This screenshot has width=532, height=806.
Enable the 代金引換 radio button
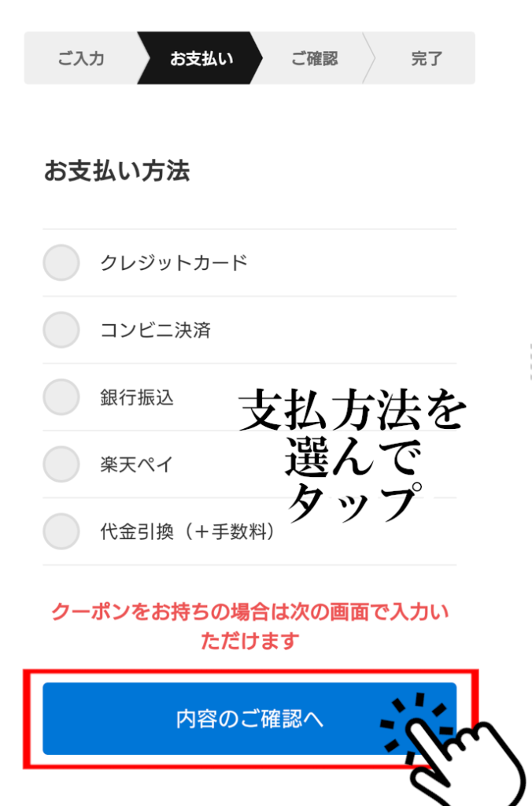point(61,532)
